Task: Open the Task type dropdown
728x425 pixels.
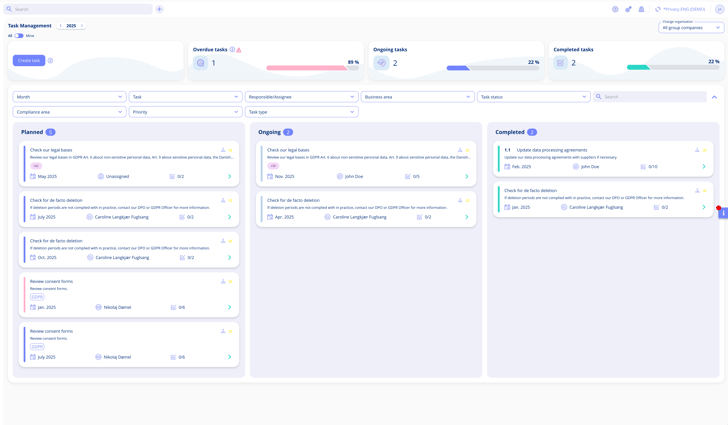Action: click(x=301, y=112)
